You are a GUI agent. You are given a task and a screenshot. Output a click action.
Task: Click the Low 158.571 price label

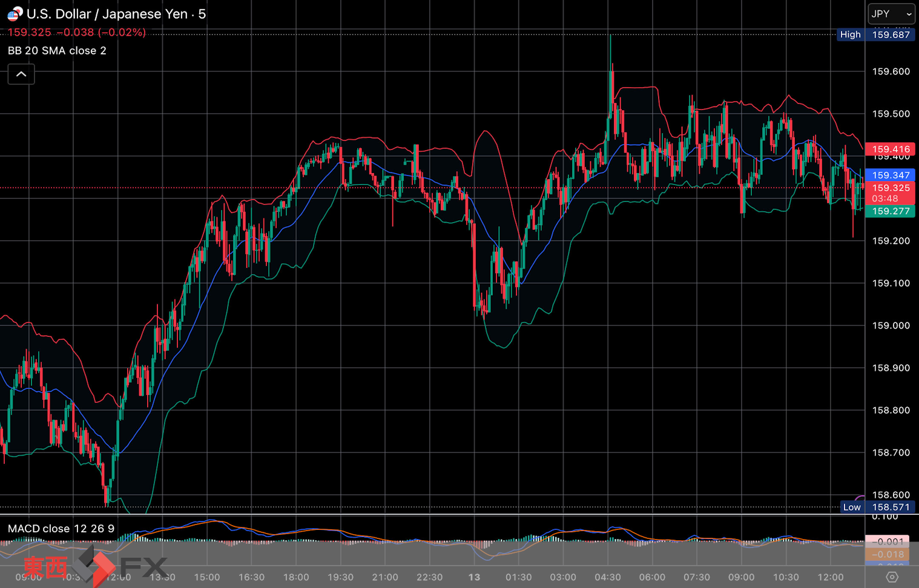tap(877, 507)
